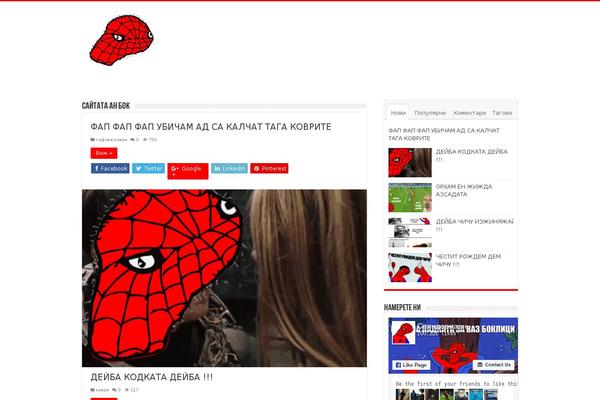Click the САЙТАТА АН БОК section heading
This screenshot has width=600, height=400.
click(x=106, y=106)
